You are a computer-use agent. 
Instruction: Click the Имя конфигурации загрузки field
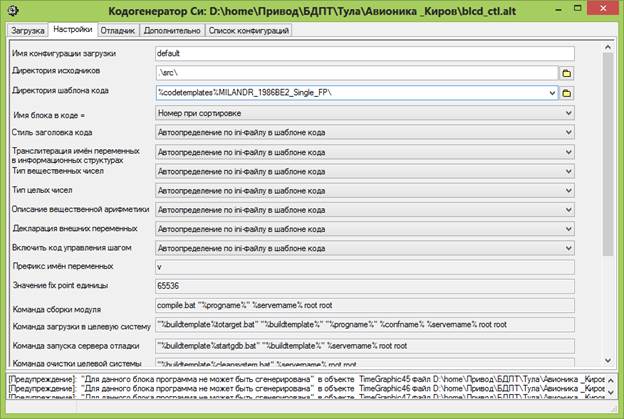(364, 54)
